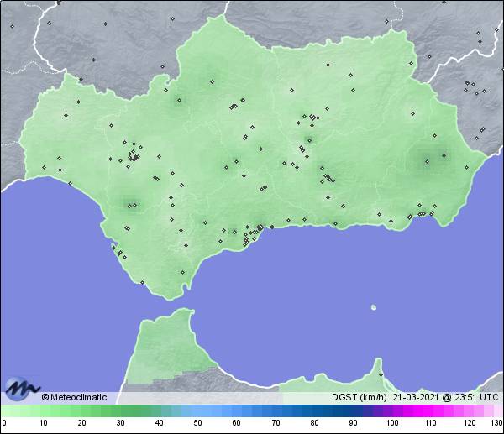Select the station marker on the Melilla cape
Screen dimensions: 504x434
pyautogui.click(x=381, y=374)
